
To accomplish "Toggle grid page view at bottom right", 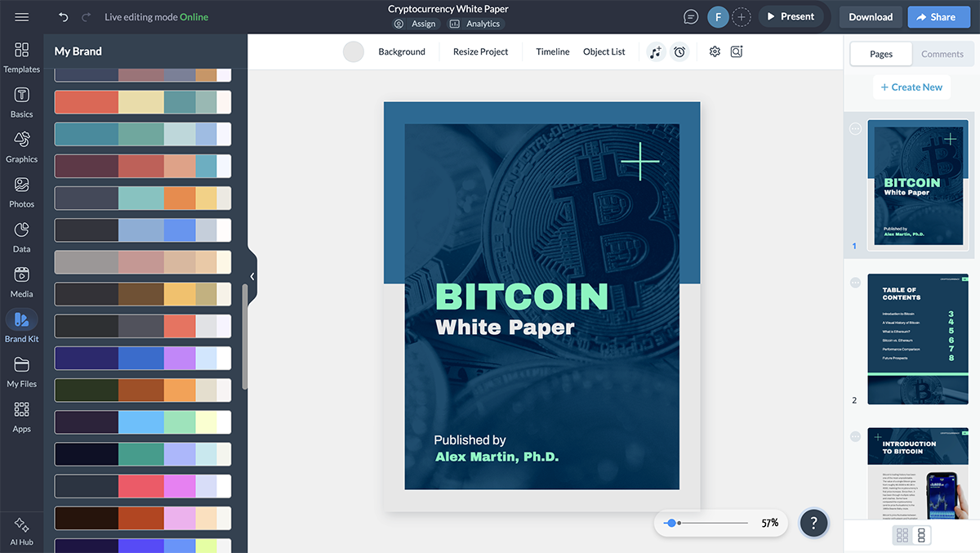I will tap(902, 535).
